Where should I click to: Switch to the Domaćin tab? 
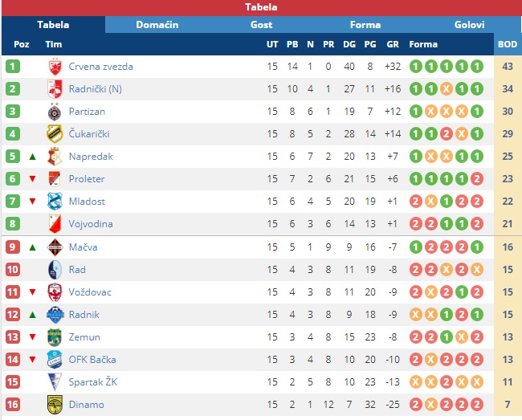[x=157, y=25]
